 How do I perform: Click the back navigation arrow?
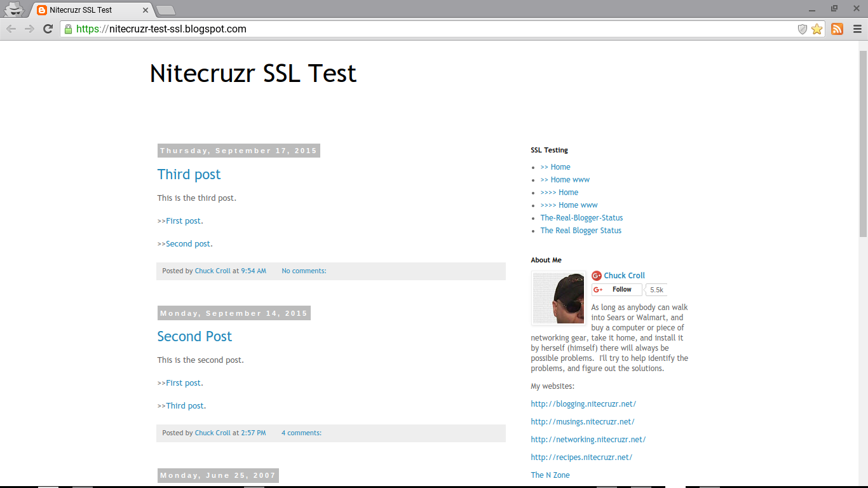pyautogui.click(x=11, y=28)
